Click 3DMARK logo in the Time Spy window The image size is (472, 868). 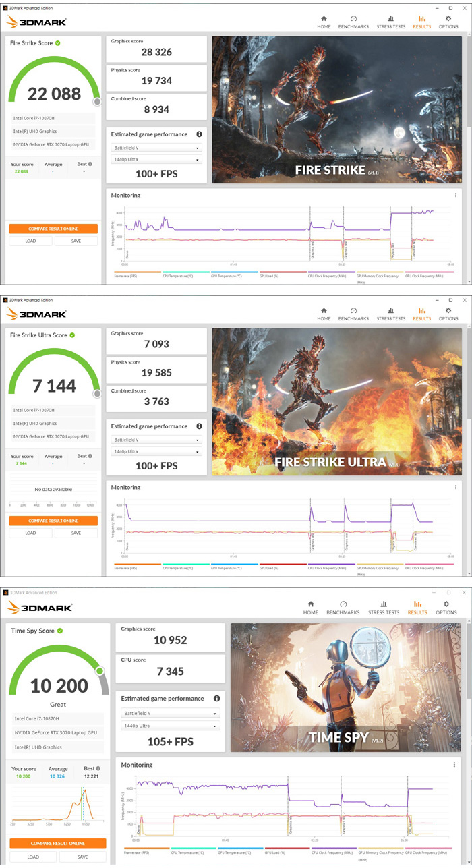coord(40,608)
